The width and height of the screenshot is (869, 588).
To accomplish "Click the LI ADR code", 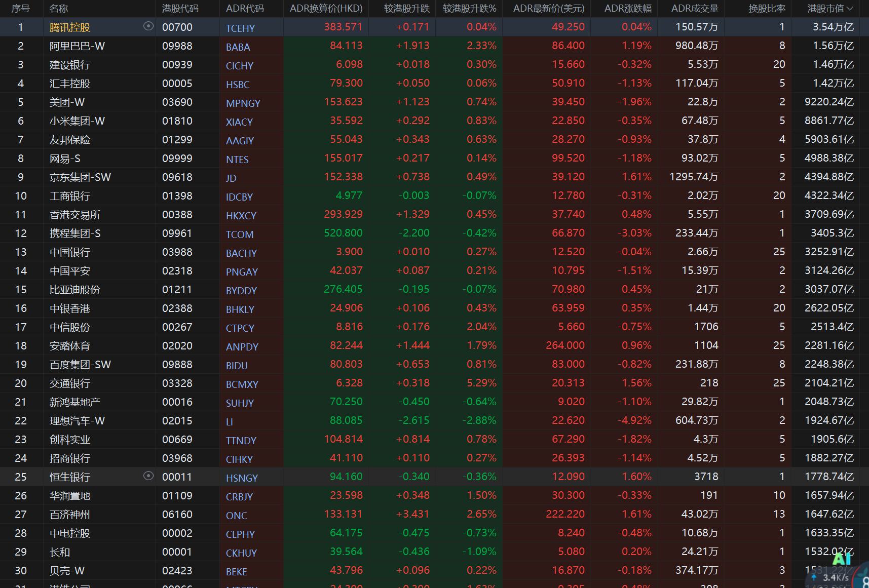I will point(229,422).
